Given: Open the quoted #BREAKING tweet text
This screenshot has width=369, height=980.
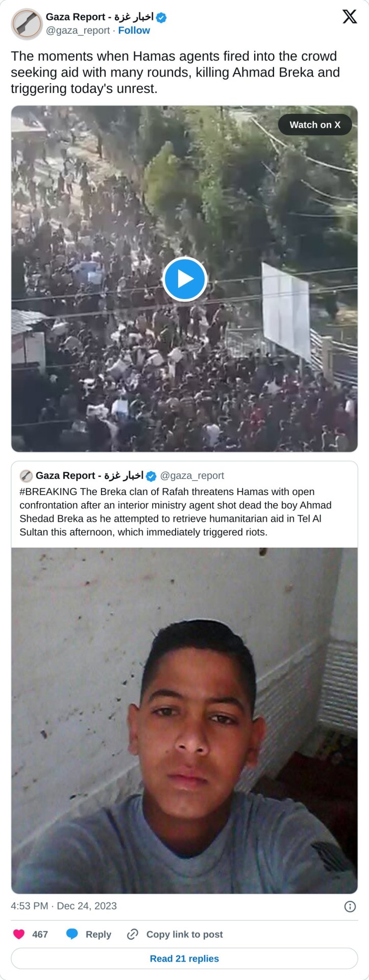Looking at the screenshot, I should pos(176,512).
